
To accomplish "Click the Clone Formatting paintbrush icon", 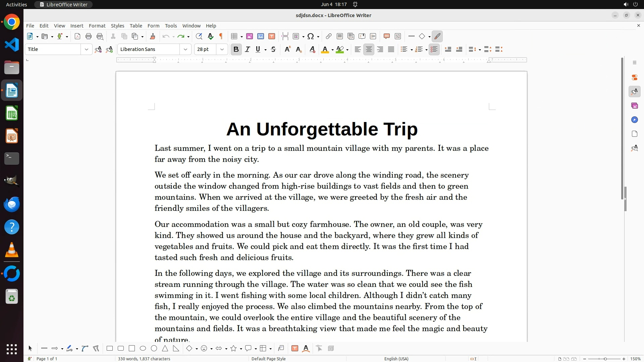I will tap(153, 37).
